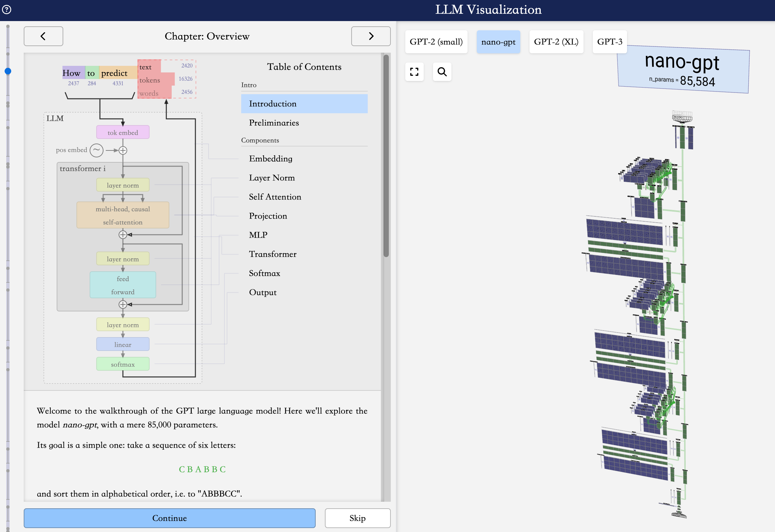Select GPT-2 (small) model

pyautogui.click(x=436, y=42)
